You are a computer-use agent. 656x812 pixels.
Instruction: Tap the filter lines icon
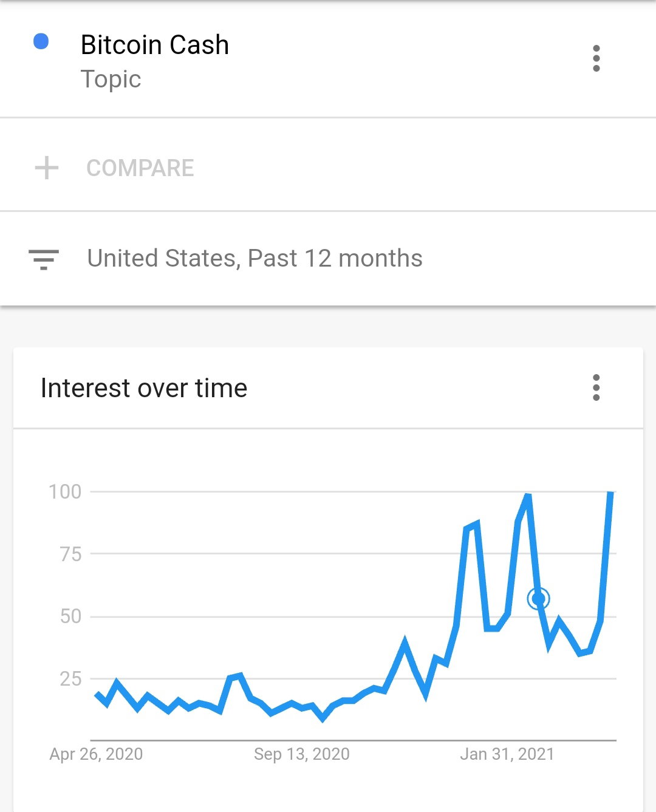pyautogui.click(x=44, y=259)
